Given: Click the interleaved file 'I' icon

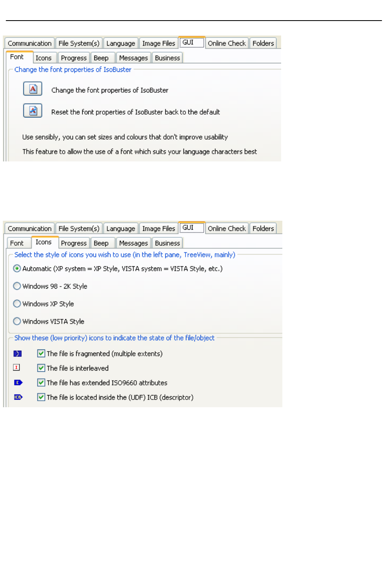Looking at the screenshot, I should pos(17,367).
